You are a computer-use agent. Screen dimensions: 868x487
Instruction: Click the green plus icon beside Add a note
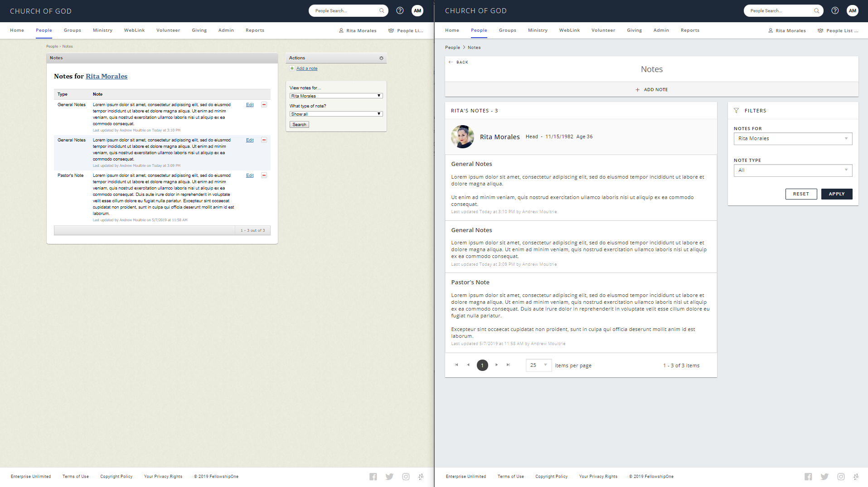click(x=292, y=68)
